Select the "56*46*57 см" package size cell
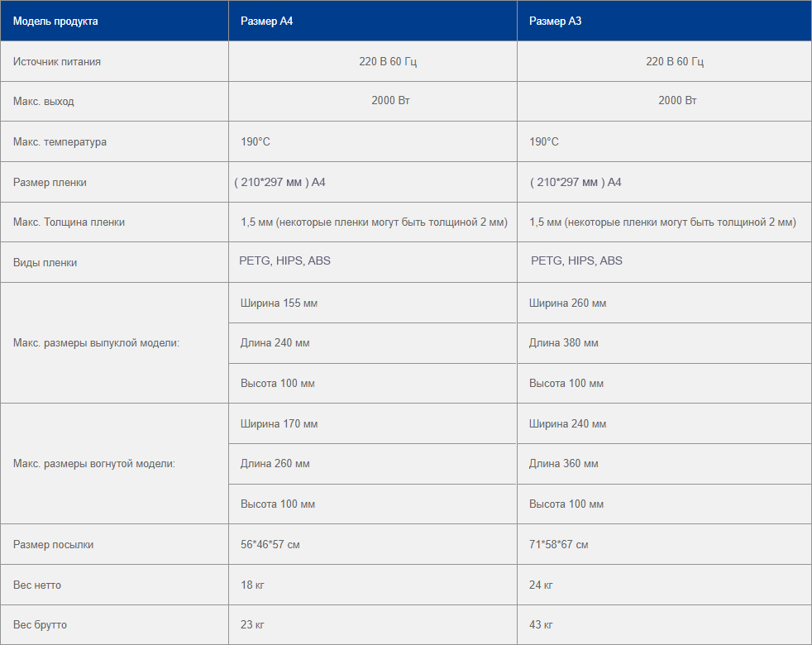The image size is (812, 645). pyautogui.click(x=270, y=545)
